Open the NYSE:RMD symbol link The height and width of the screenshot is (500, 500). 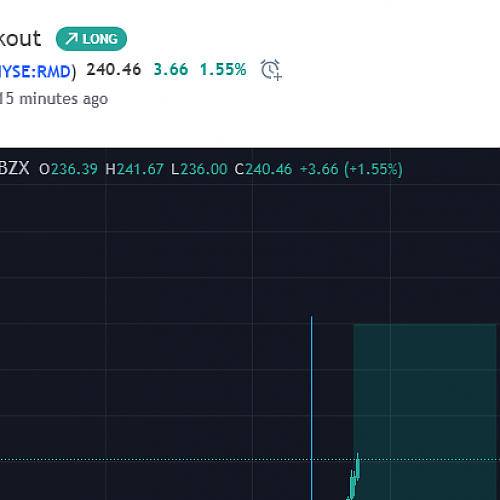tap(35, 71)
